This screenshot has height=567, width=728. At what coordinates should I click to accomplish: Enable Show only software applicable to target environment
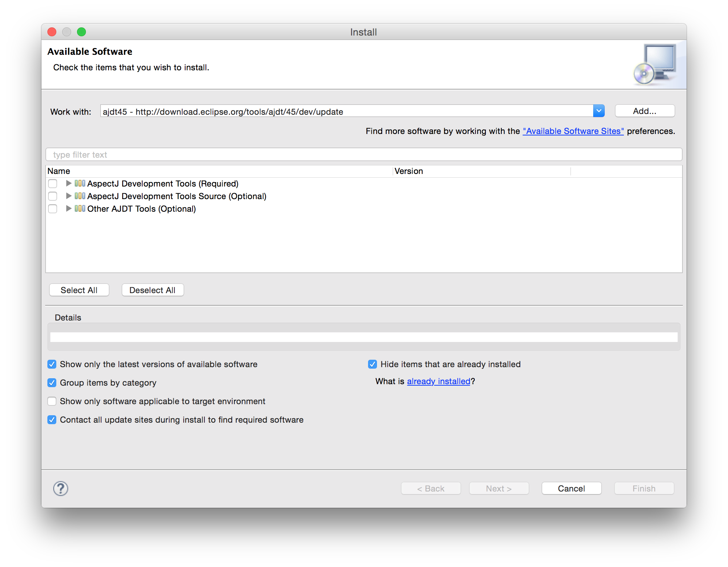pos(52,401)
